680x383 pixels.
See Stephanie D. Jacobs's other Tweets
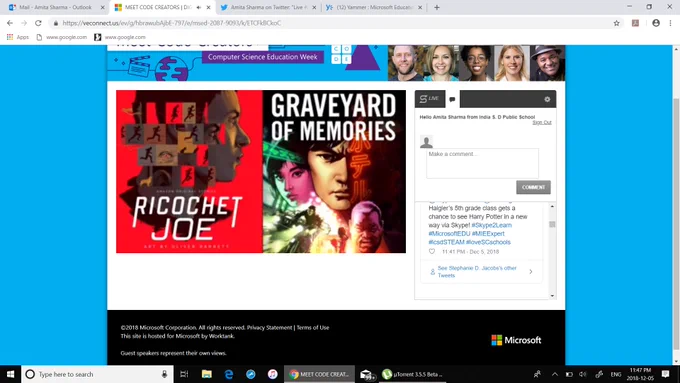coord(477,272)
